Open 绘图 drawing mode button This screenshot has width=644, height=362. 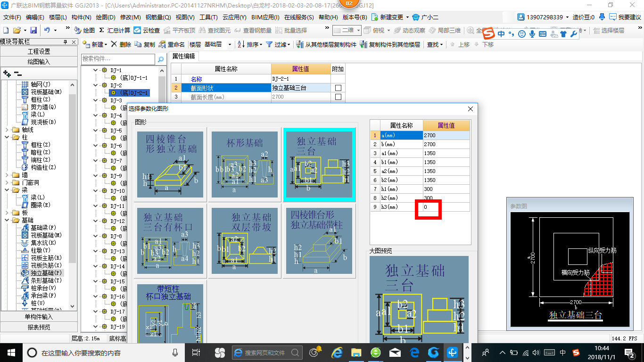(85, 30)
